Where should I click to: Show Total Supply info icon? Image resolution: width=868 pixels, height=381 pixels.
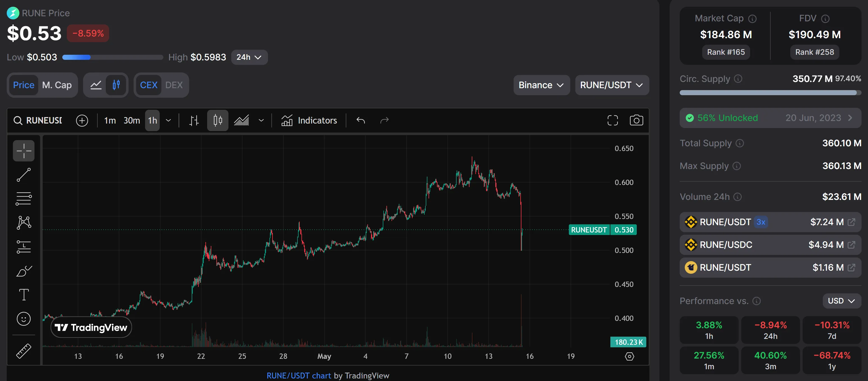coord(740,143)
